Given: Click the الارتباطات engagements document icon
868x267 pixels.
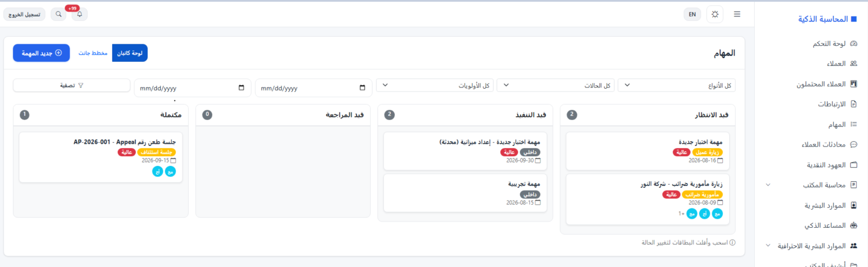Looking at the screenshot, I should [853, 104].
